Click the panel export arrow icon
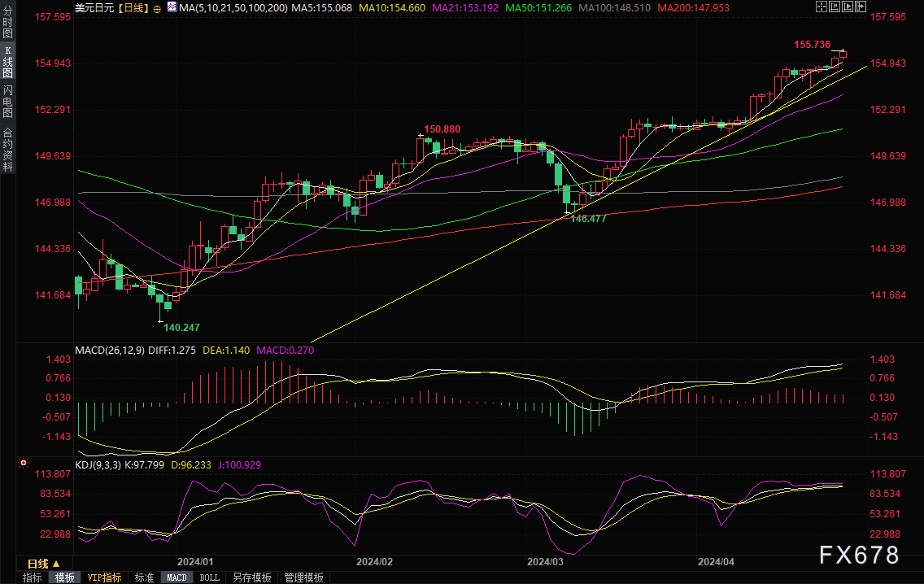Image resolution: width=924 pixels, height=584 pixels. coord(861,7)
